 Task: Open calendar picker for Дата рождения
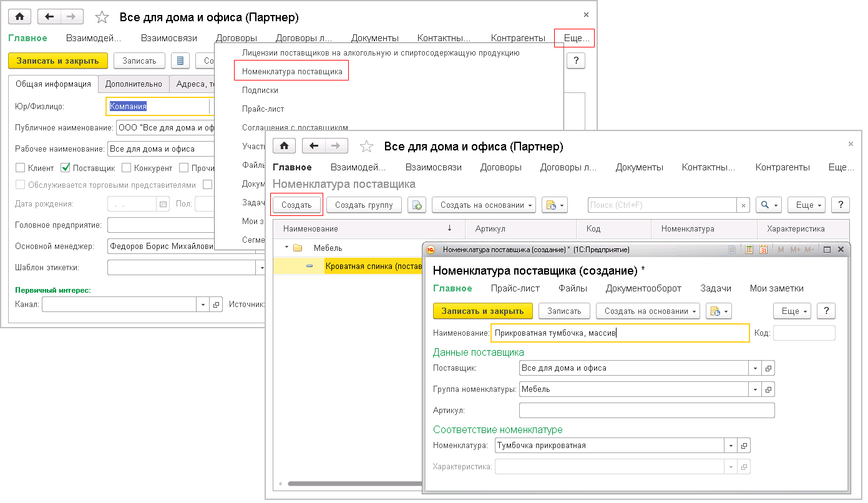click(x=163, y=204)
